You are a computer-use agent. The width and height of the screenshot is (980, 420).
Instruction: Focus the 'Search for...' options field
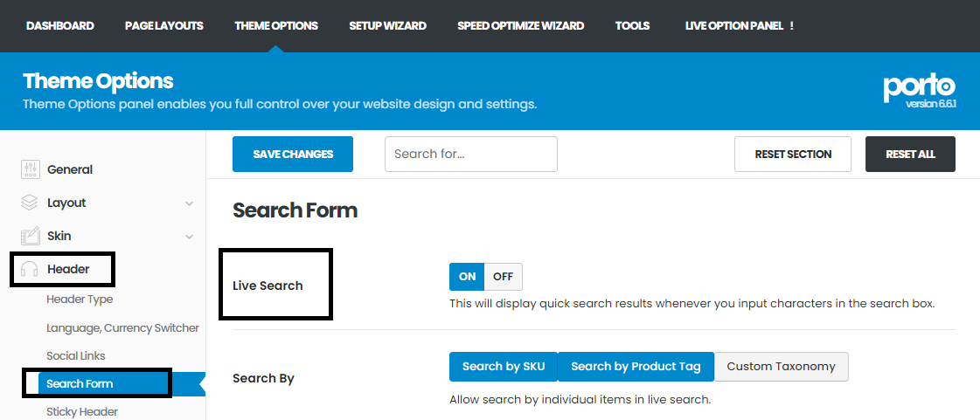click(470, 155)
